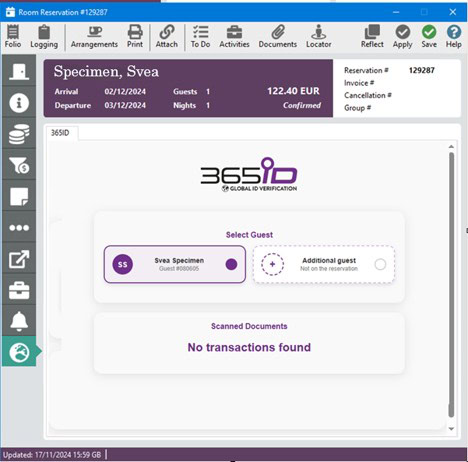The width and height of the screenshot is (468, 462).
Task: Open the external link sidebar icon
Action: (x=19, y=259)
